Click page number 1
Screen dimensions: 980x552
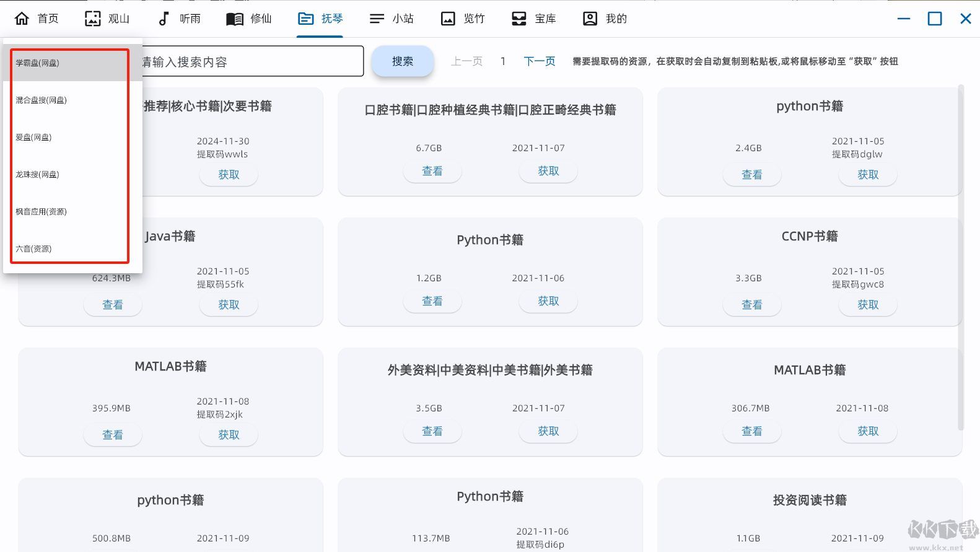503,61
